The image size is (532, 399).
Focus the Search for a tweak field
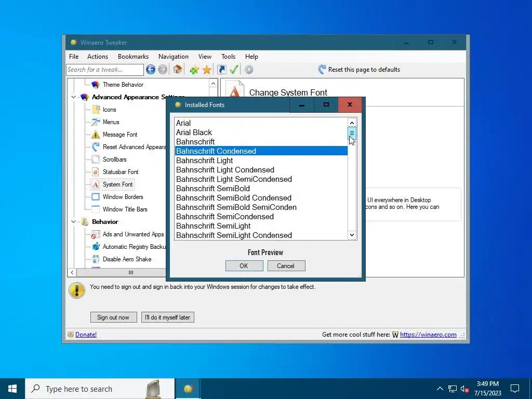(105, 70)
